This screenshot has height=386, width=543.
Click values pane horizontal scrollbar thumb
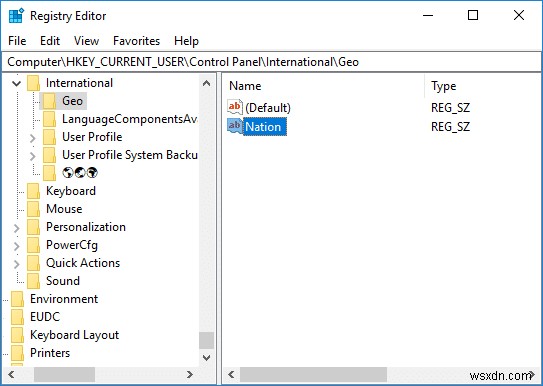[313, 374]
